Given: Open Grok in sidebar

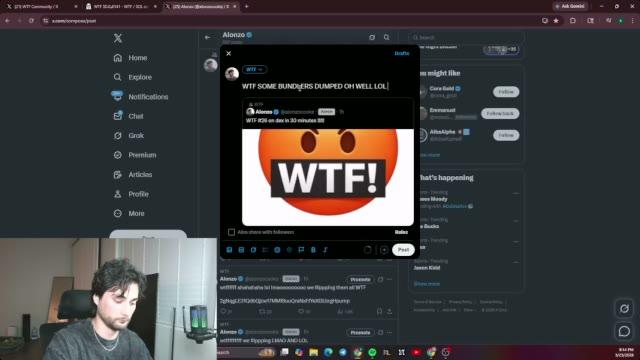Looking at the screenshot, I should (129, 136).
